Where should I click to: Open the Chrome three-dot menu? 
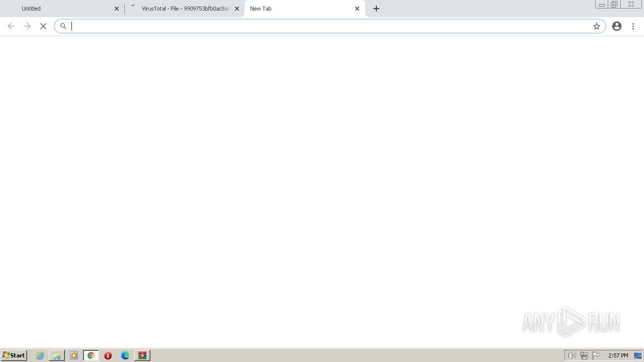click(x=633, y=26)
